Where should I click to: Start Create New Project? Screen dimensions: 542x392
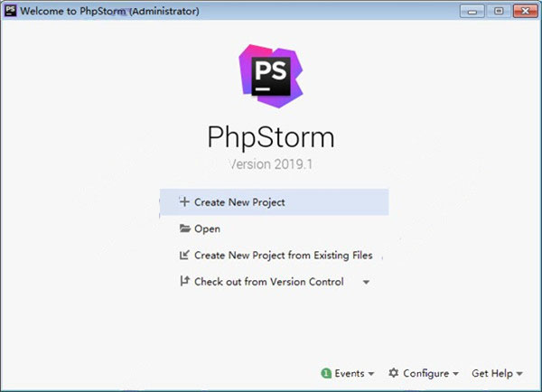[x=274, y=202]
